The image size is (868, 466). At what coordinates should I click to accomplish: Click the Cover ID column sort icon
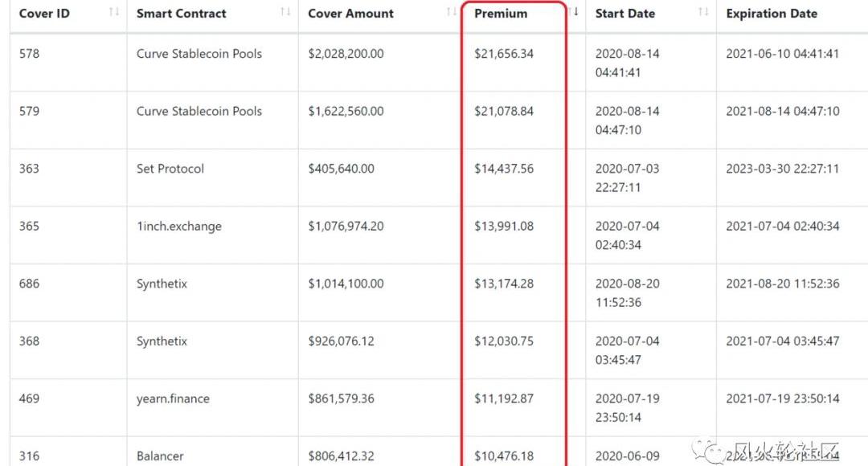(114, 12)
